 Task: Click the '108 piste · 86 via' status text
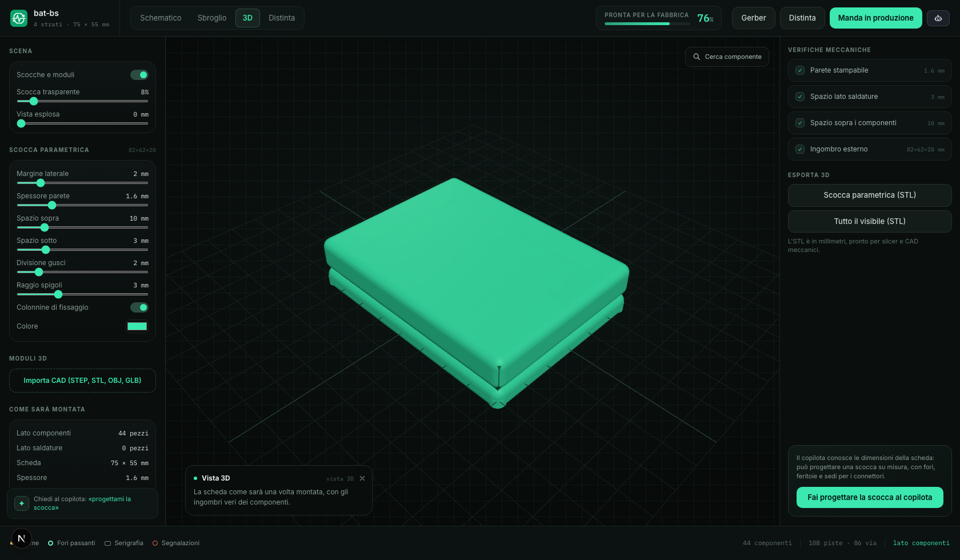tap(842, 543)
